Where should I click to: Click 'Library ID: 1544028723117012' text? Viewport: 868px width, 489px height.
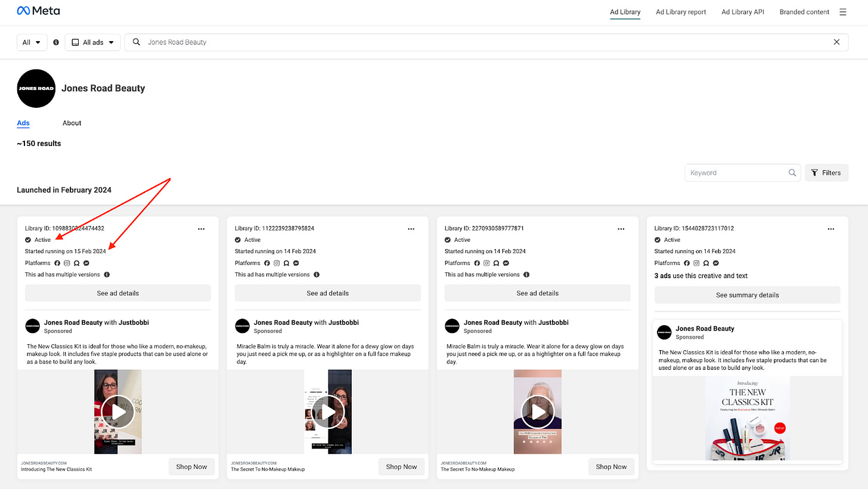pyautogui.click(x=694, y=229)
